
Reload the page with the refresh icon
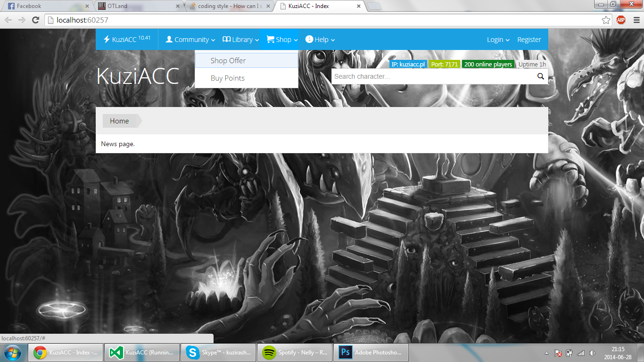(35, 20)
